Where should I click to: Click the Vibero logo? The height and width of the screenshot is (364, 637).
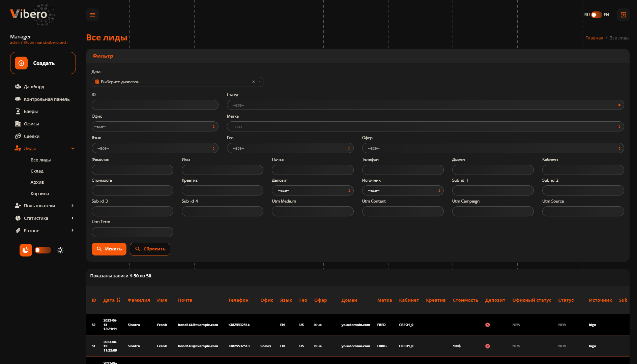click(x=33, y=14)
